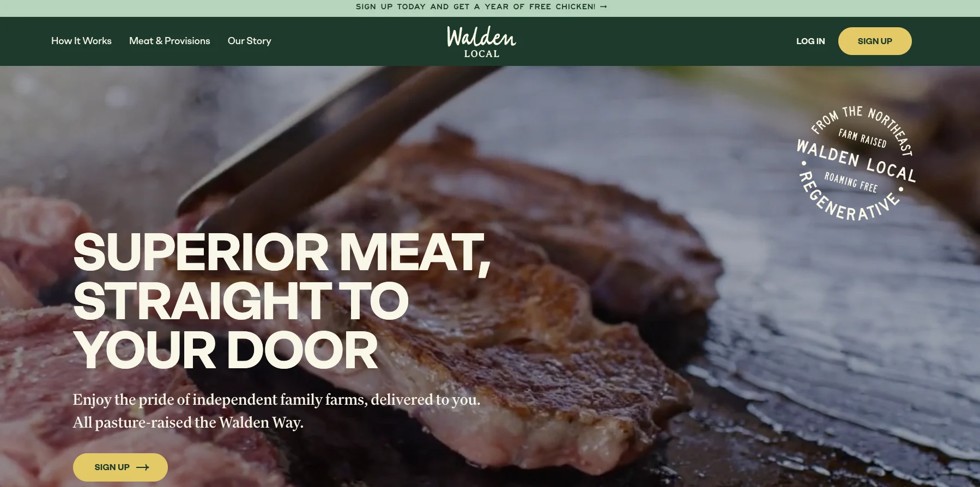Click the 'All pasture-raised the Walden Way' line
Viewport: 980px width, 487px height.
(x=188, y=423)
